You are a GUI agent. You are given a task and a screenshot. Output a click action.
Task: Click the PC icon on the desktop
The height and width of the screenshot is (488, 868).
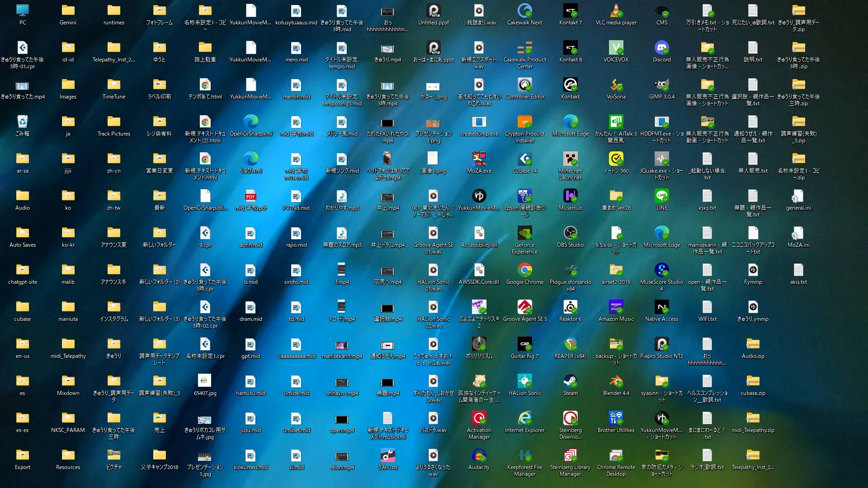pos(22,11)
